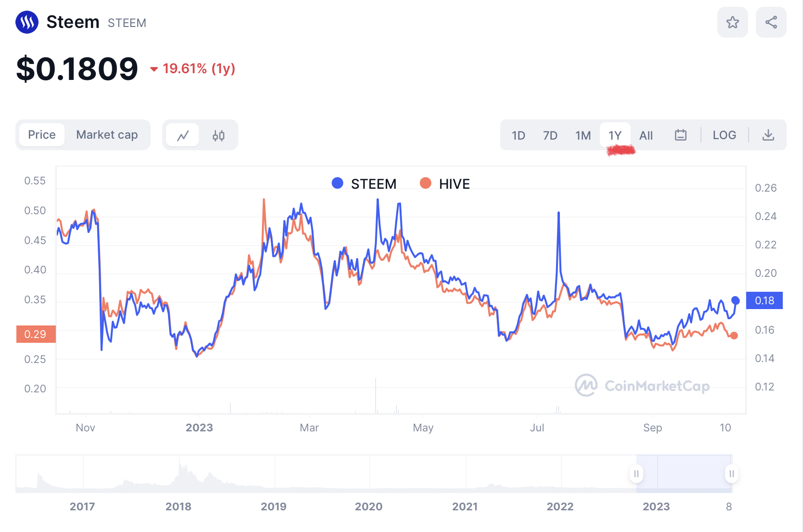The width and height of the screenshot is (803, 532).
Task: Click right handle of timeline range slider
Action: tap(731, 474)
